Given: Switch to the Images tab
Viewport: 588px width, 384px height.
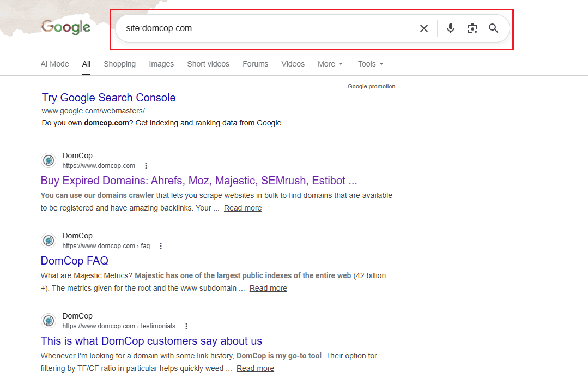Looking at the screenshot, I should [161, 64].
